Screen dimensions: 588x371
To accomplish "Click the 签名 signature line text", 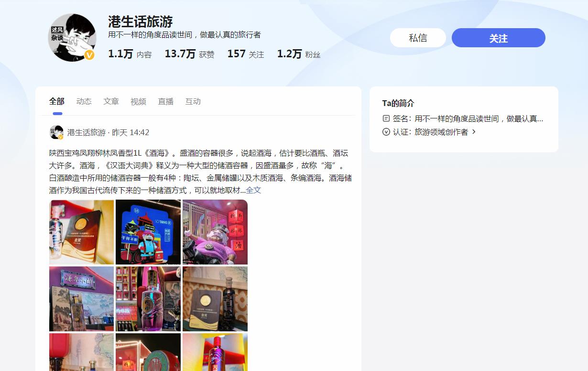I will 468,118.
